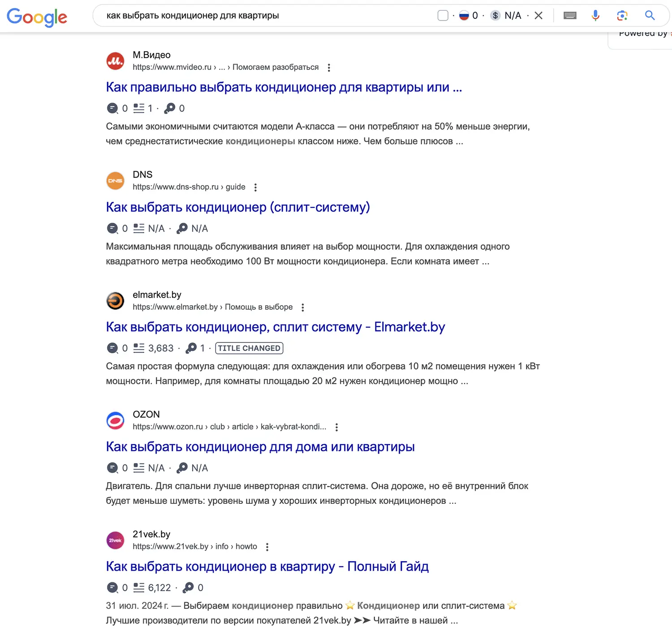672x641 pixels.
Task: Click the Google logo
Action: [x=37, y=17]
